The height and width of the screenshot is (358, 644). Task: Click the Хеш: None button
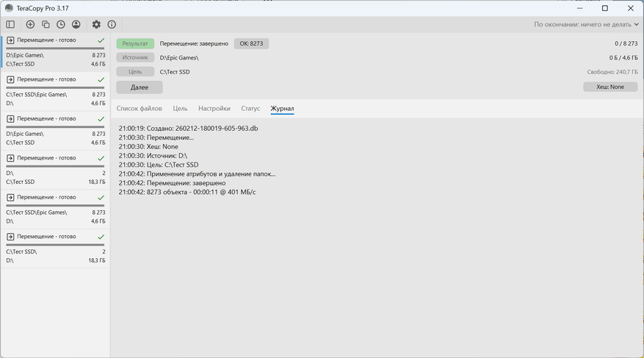click(x=610, y=87)
